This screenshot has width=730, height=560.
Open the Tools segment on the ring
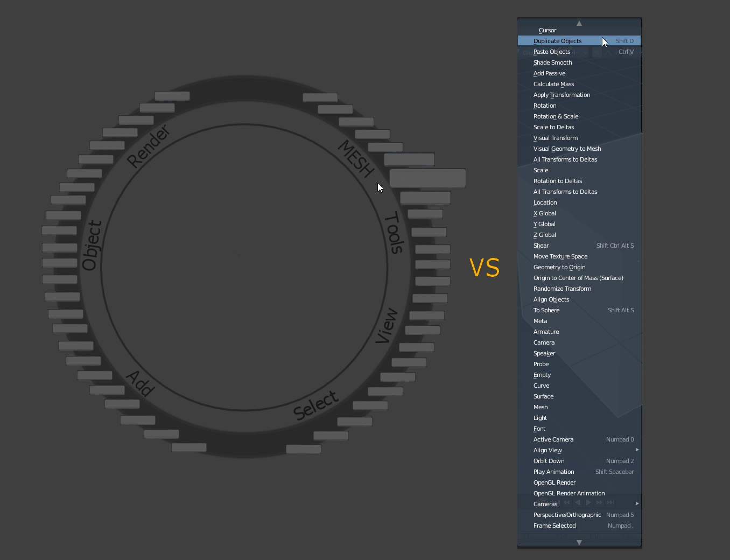[395, 232]
